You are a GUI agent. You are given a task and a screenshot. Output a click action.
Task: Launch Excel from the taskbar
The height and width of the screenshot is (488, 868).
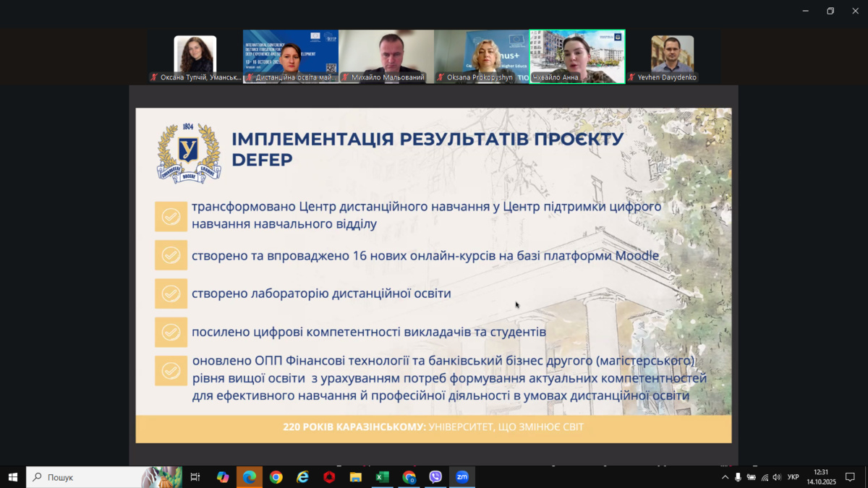click(382, 477)
